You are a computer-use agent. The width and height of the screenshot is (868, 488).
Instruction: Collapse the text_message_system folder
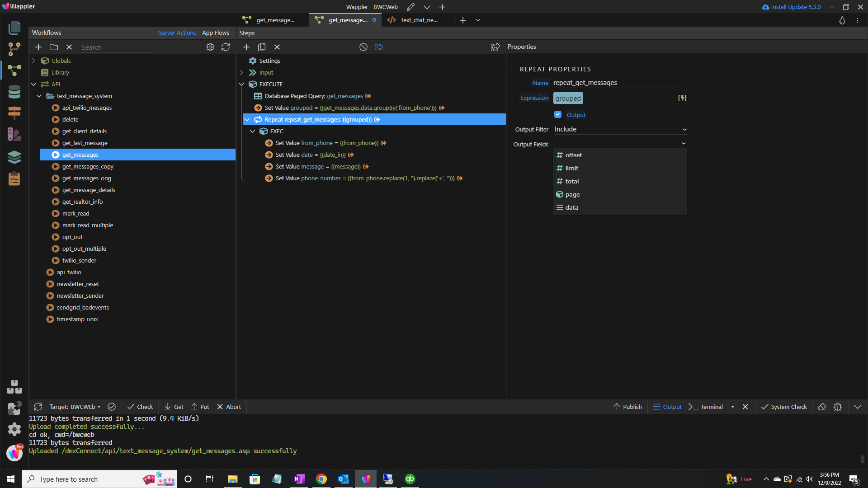tap(39, 96)
